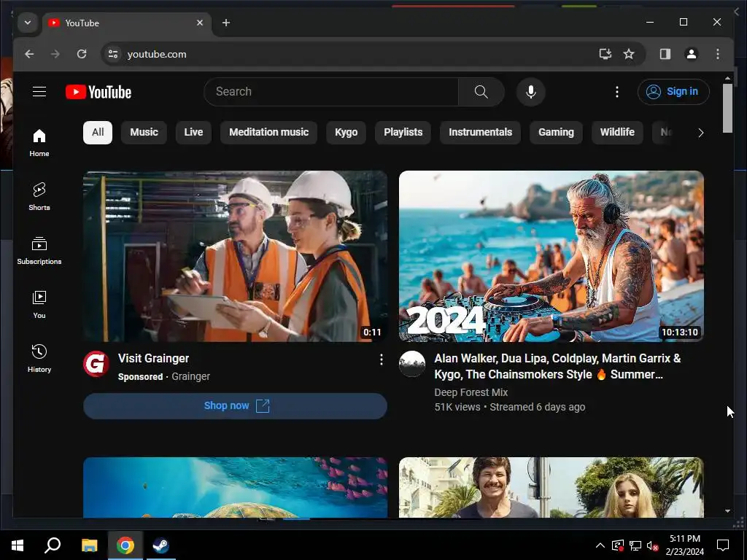
Task: Open File Explorer from taskbar
Action: tap(89, 545)
